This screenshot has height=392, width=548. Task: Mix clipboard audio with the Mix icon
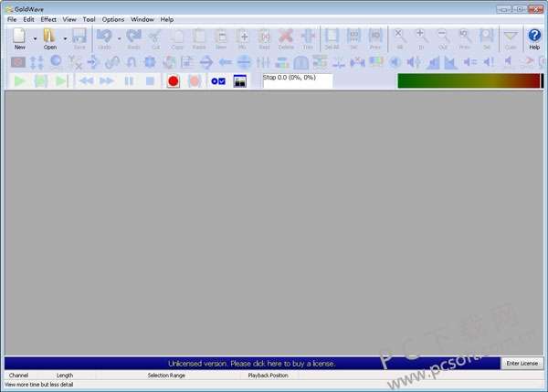coord(242,38)
